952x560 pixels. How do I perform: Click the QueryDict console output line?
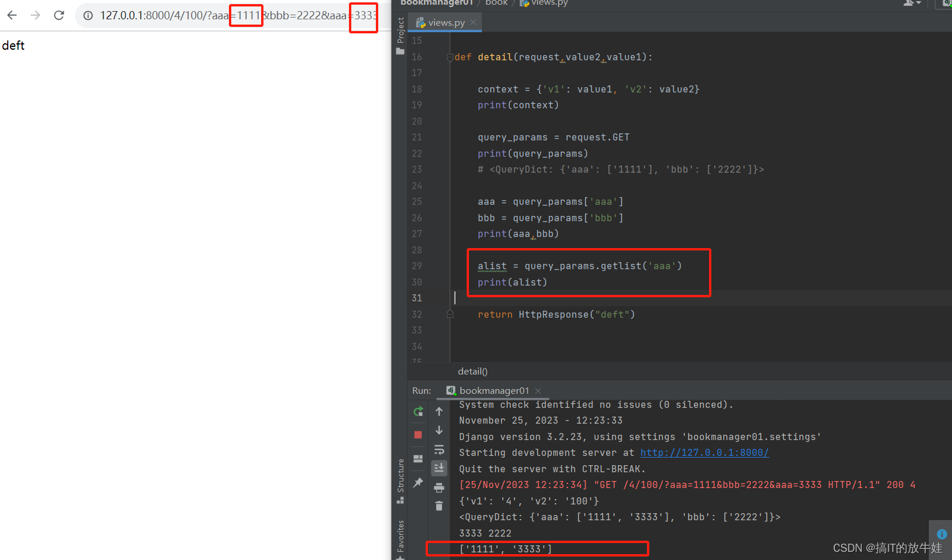click(x=620, y=517)
